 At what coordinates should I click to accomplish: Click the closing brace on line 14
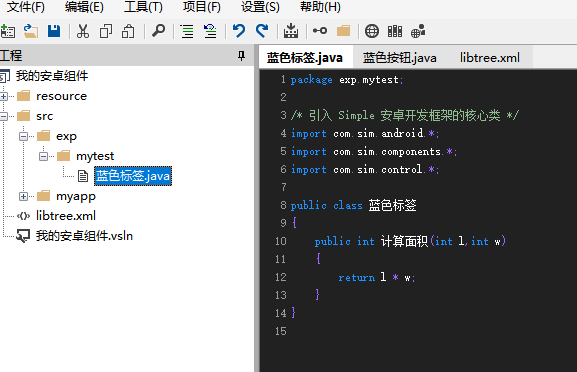point(293,312)
